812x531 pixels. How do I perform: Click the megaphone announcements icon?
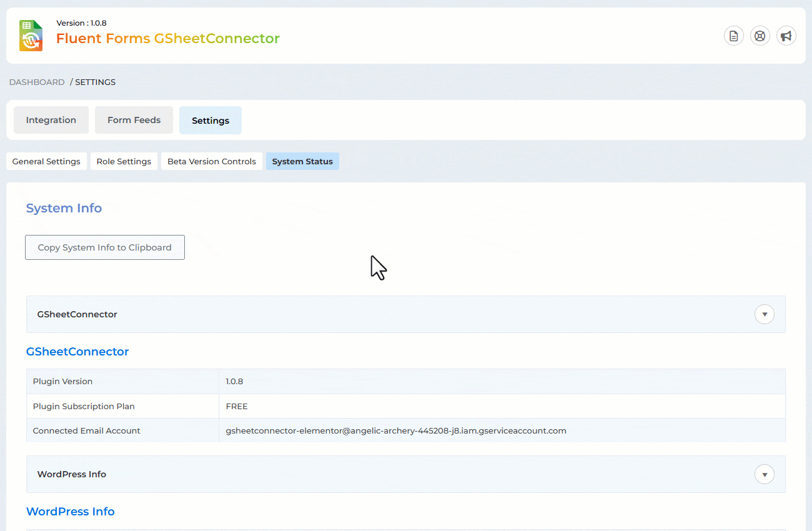(x=786, y=36)
